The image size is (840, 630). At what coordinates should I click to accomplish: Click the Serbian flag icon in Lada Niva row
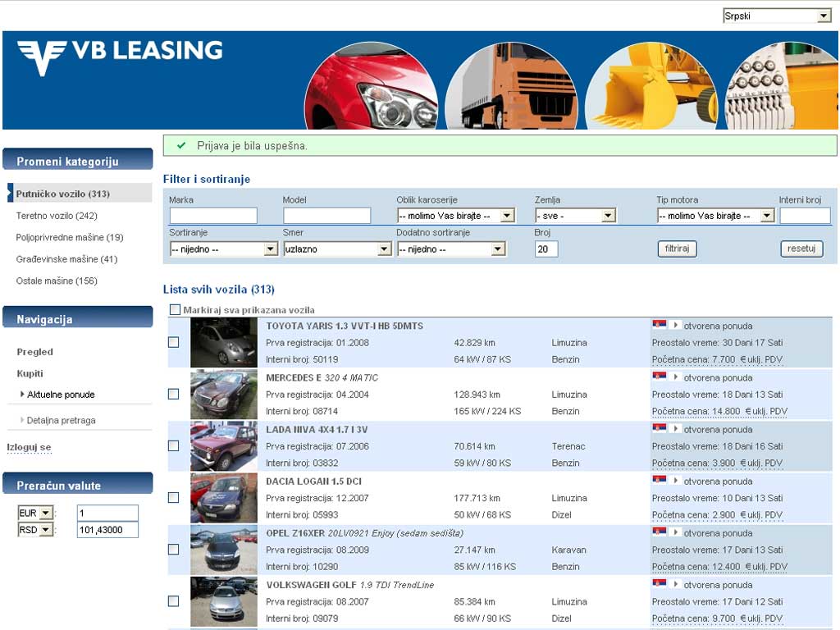660,428
